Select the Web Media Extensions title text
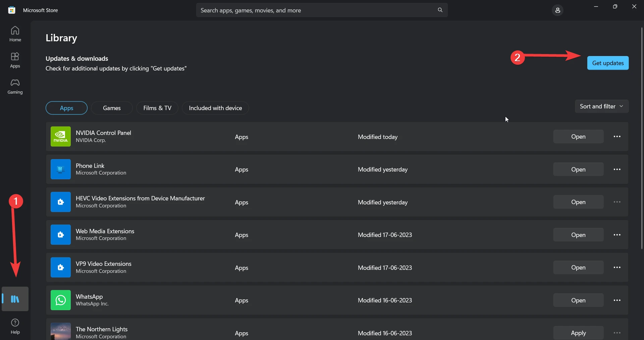This screenshot has height=340, width=644. 105,231
